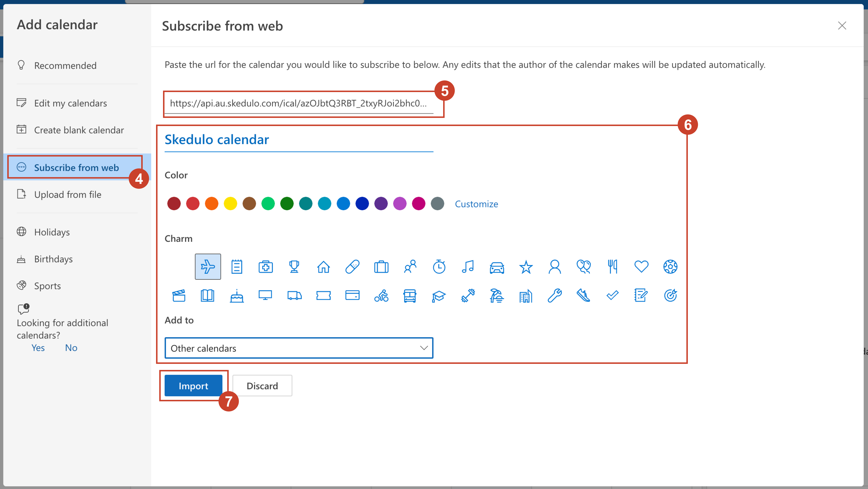Expand the Other calendars dropdown

click(x=299, y=348)
